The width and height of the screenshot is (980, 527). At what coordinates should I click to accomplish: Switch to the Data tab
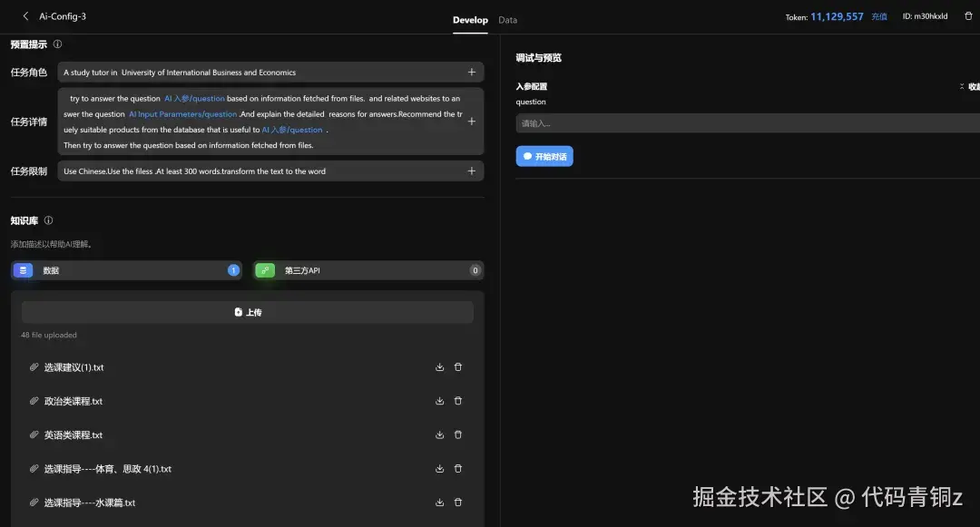point(507,20)
